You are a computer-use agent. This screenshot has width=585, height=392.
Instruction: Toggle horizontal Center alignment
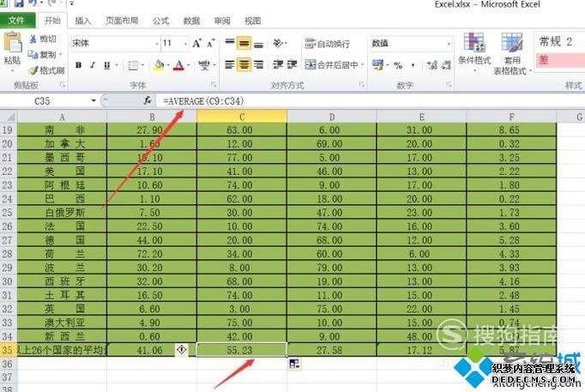(244, 65)
